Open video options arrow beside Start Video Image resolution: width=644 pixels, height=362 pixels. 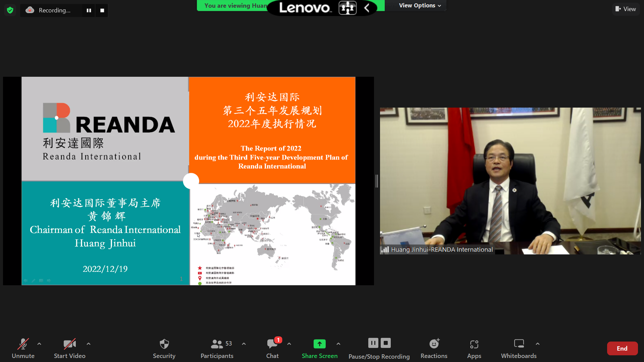pos(89,344)
